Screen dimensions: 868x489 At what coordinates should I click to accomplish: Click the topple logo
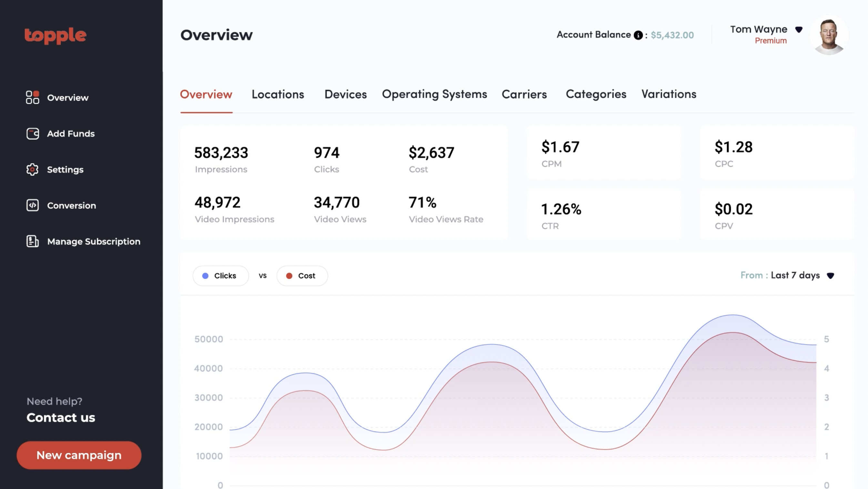click(55, 35)
